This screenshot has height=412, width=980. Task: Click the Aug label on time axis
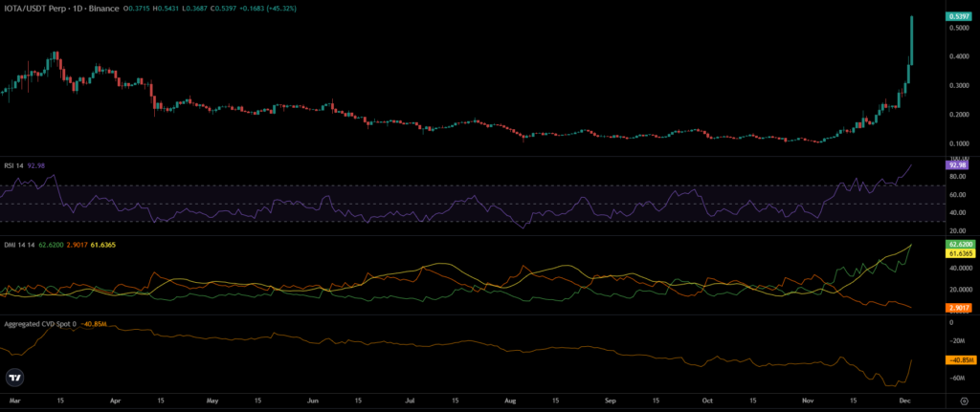click(x=509, y=401)
